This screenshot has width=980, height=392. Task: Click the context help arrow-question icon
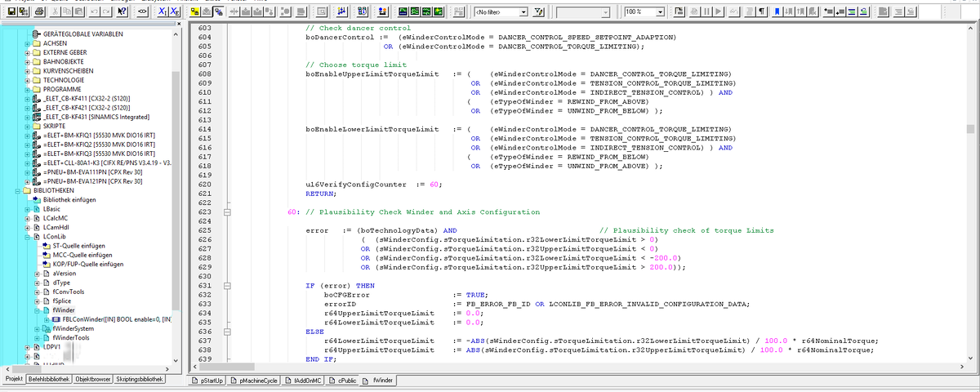[x=122, y=11]
